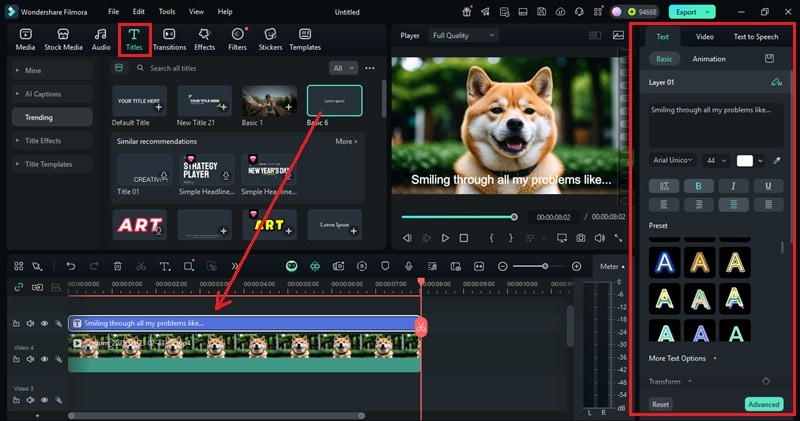Switch to the Titles panel
The image size is (800, 421).
(x=134, y=39)
